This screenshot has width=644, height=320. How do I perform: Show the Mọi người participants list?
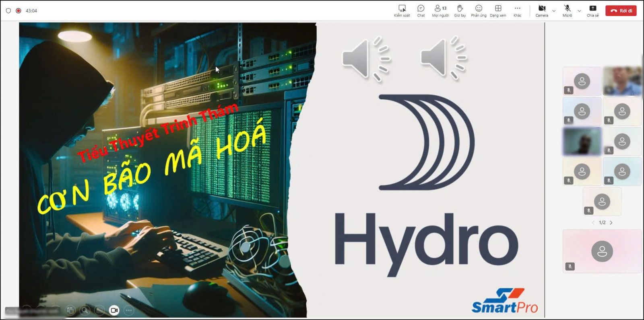tap(440, 11)
